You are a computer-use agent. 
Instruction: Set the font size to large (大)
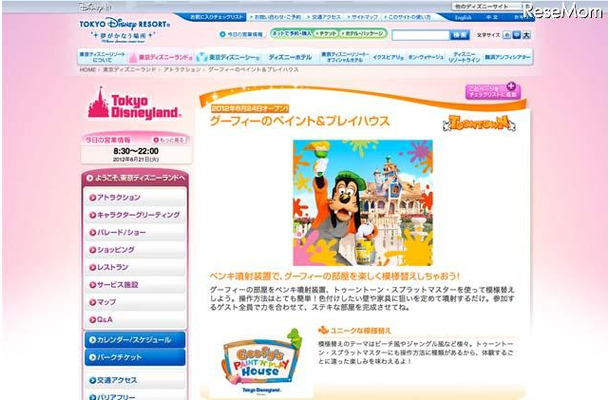tap(526, 35)
